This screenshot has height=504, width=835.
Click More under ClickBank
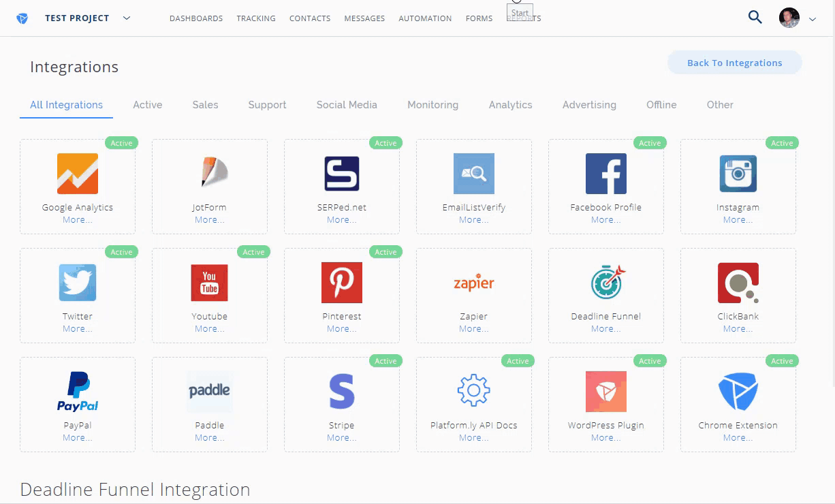coord(738,329)
